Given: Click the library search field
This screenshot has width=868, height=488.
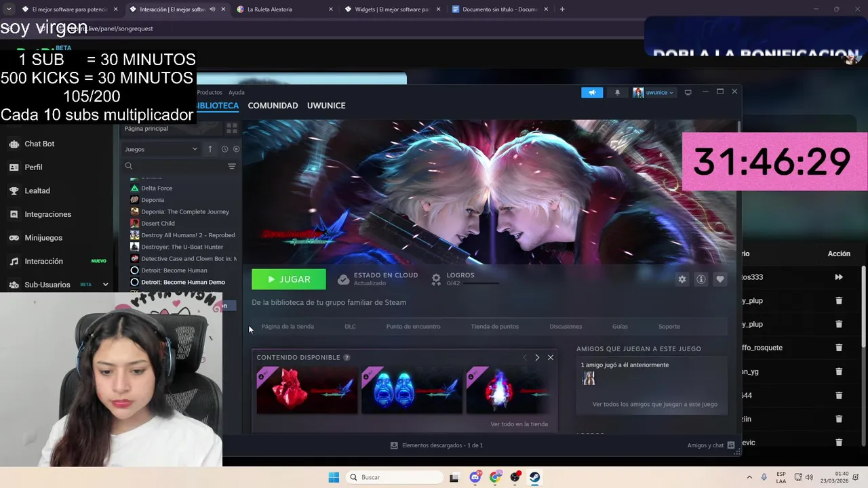Looking at the screenshot, I should coord(174,166).
